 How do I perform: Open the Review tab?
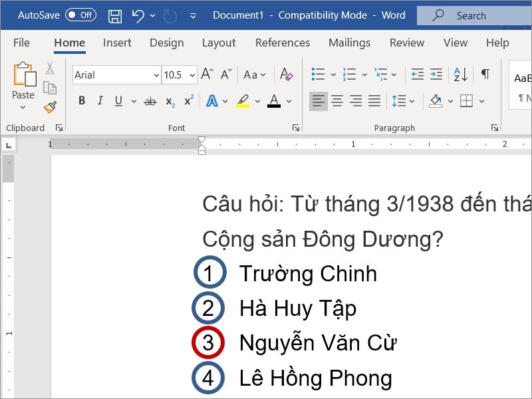point(407,43)
